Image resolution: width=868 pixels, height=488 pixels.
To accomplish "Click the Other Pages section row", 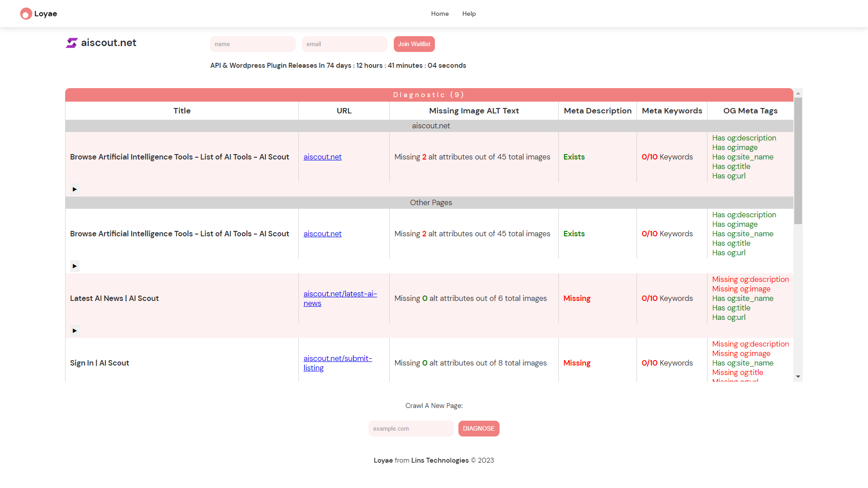I will 429,202.
